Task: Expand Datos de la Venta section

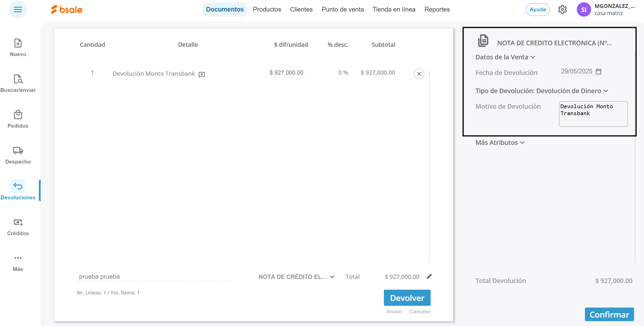Action: [x=505, y=57]
